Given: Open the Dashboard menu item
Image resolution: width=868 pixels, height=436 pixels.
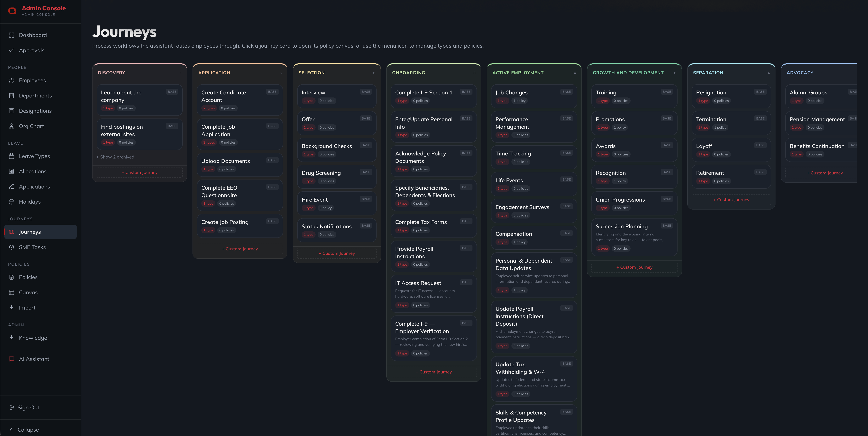Looking at the screenshot, I should [x=41, y=35].
